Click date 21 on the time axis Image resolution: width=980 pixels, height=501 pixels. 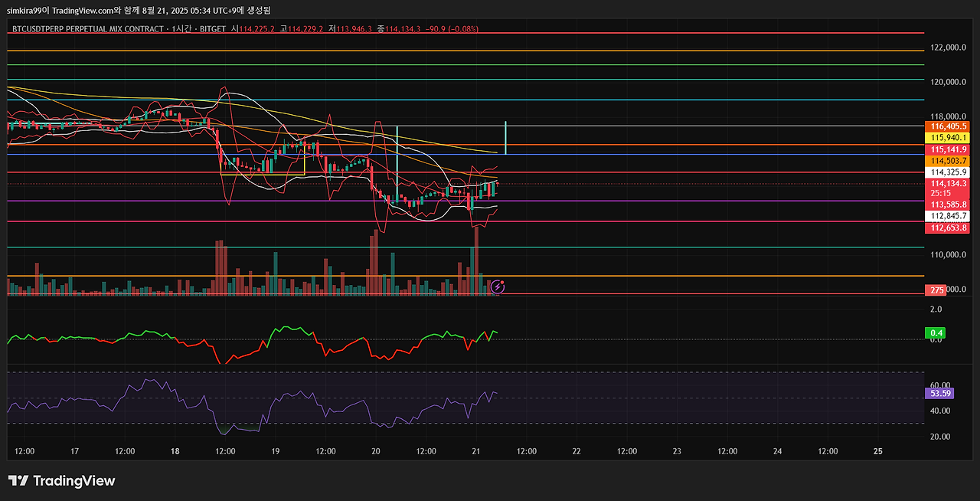coord(476,451)
